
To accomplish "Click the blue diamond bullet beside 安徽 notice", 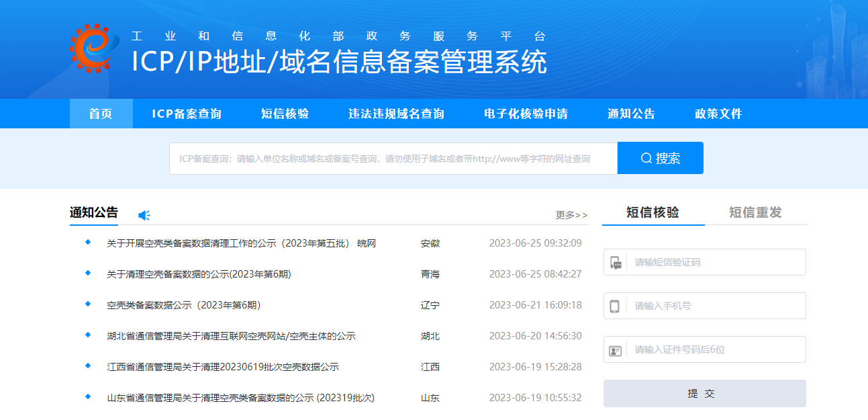I will pos(88,243).
